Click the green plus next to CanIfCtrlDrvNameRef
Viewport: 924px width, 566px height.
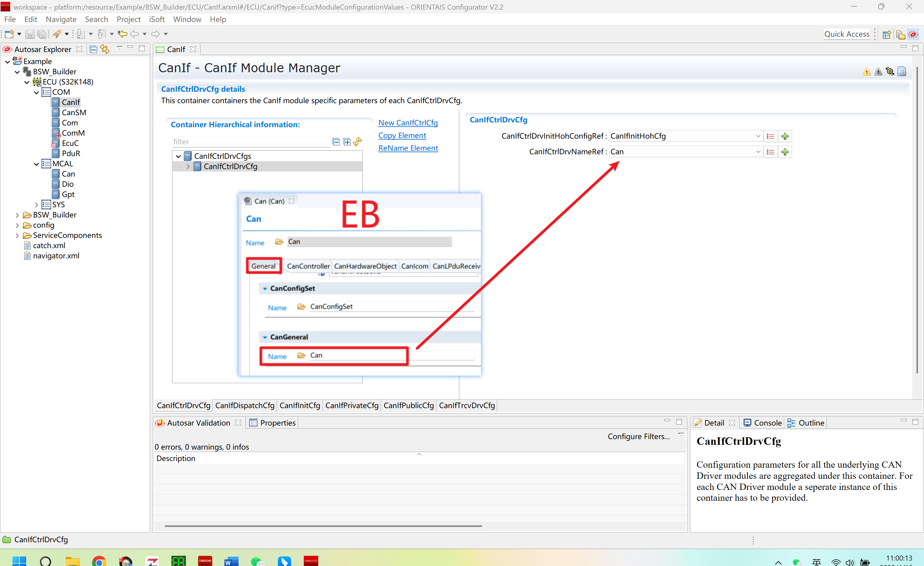(x=785, y=152)
